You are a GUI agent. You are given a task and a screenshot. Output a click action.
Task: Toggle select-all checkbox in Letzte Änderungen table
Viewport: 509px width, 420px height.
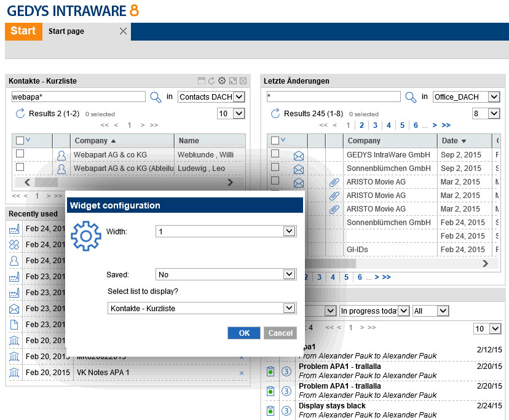275,140
